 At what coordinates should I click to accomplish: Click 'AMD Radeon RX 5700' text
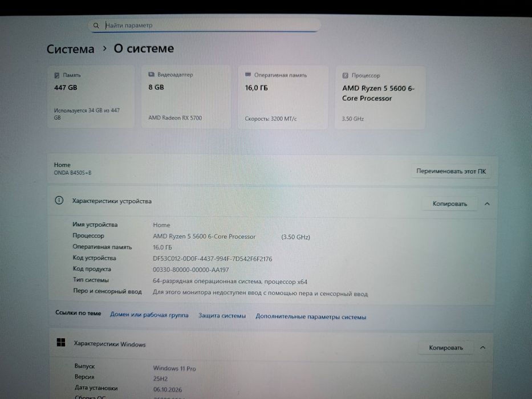tap(175, 118)
